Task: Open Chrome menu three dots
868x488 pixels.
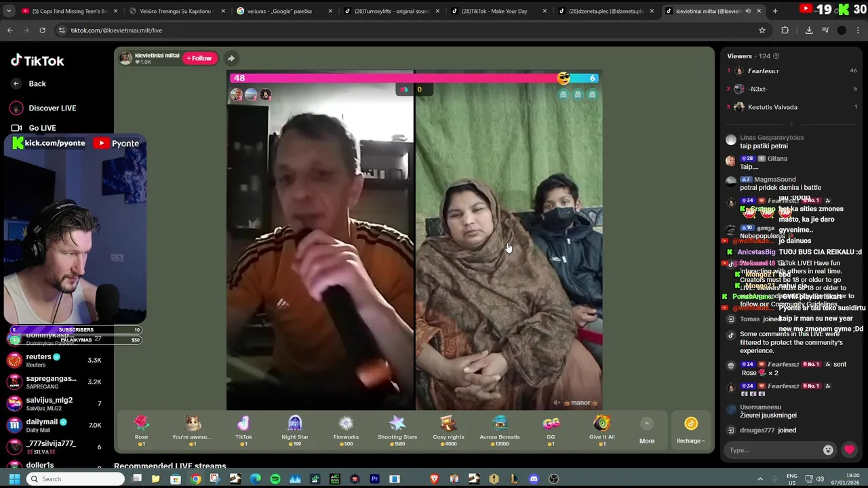Action: pyautogui.click(x=859, y=30)
